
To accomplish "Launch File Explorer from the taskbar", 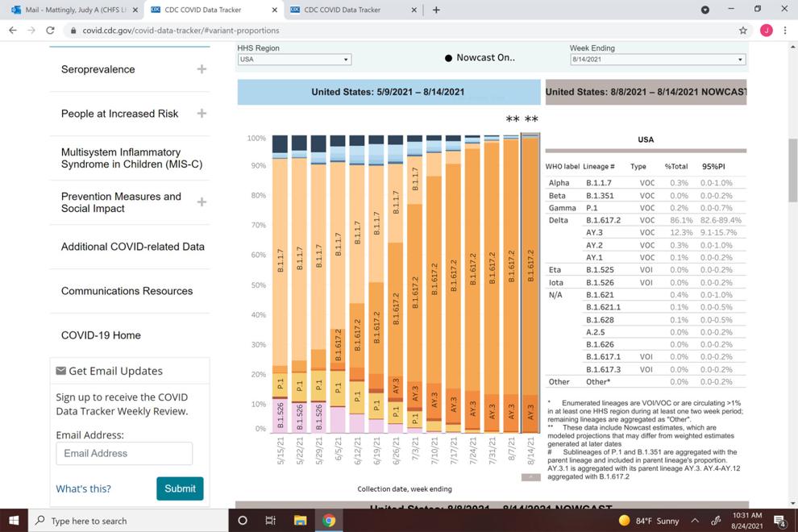I will click(x=300, y=520).
